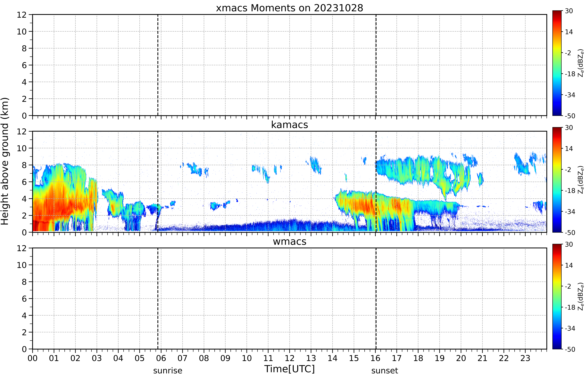
Task: Click the xmacs panel reflectivity colorbar
Action: (x=557, y=63)
